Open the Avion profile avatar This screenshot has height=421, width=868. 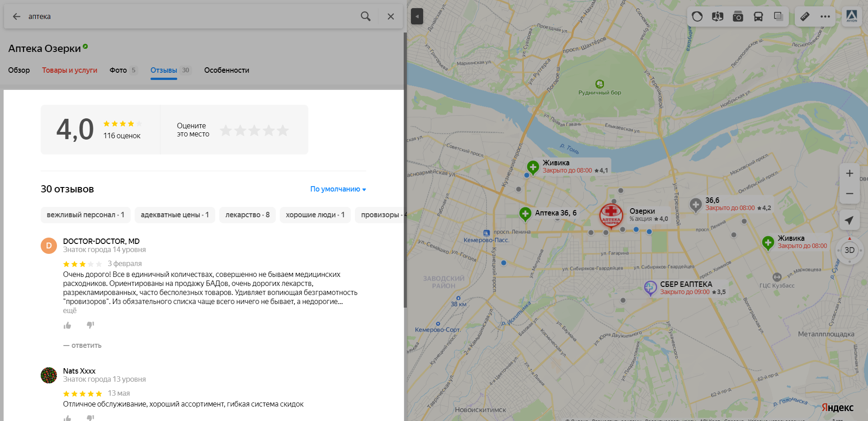tap(852, 17)
